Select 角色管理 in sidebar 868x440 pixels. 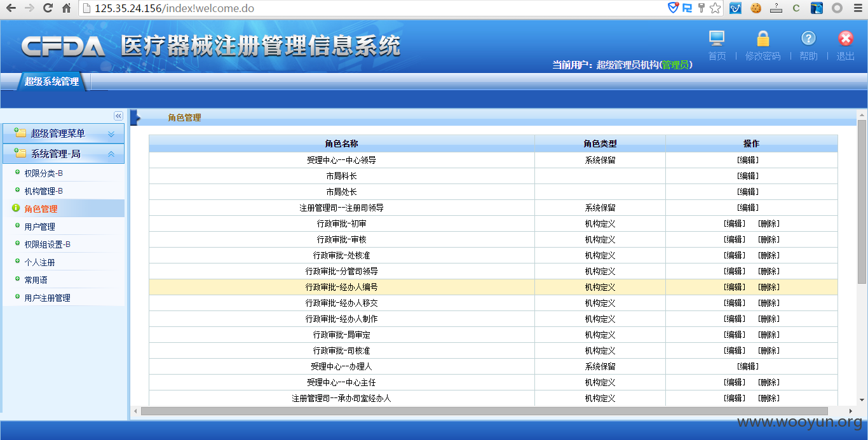(41, 209)
